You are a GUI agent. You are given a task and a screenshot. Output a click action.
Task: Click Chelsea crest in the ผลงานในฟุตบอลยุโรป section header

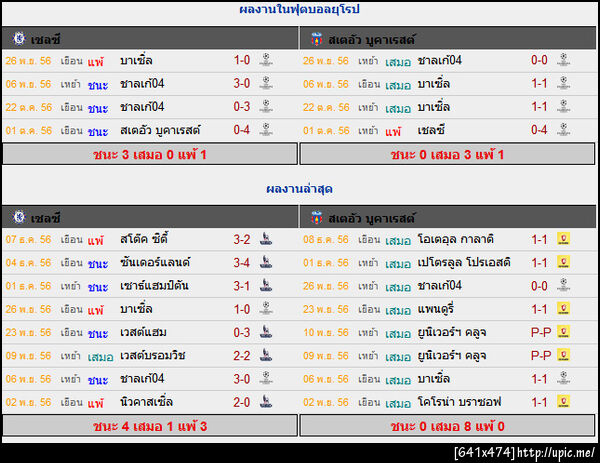pyautogui.click(x=18, y=38)
